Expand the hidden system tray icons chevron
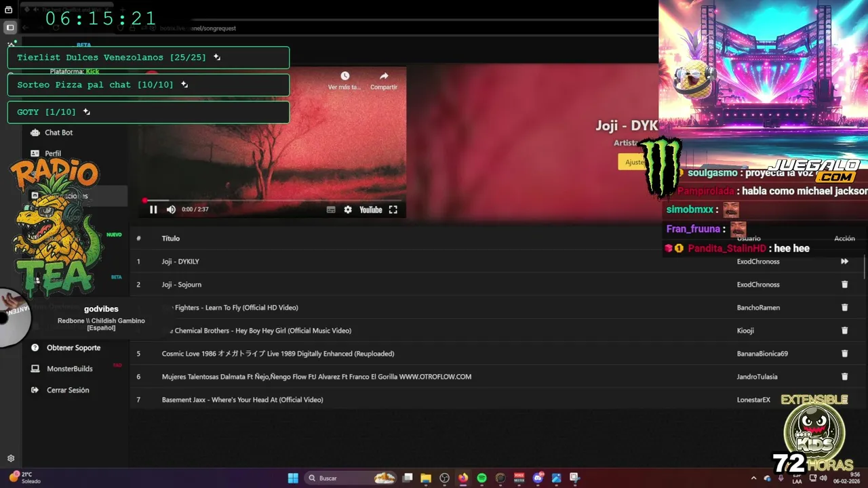This screenshot has width=868, height=488. pos(753,478)
